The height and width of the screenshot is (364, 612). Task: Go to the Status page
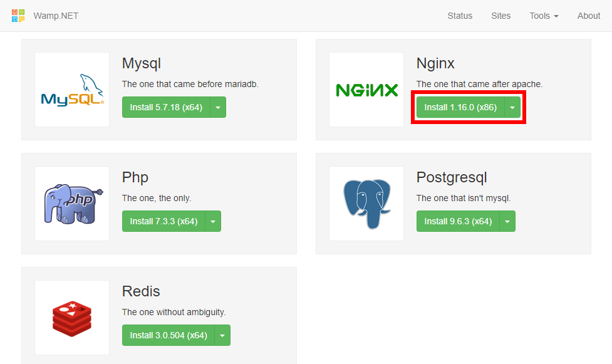(460, 16)
